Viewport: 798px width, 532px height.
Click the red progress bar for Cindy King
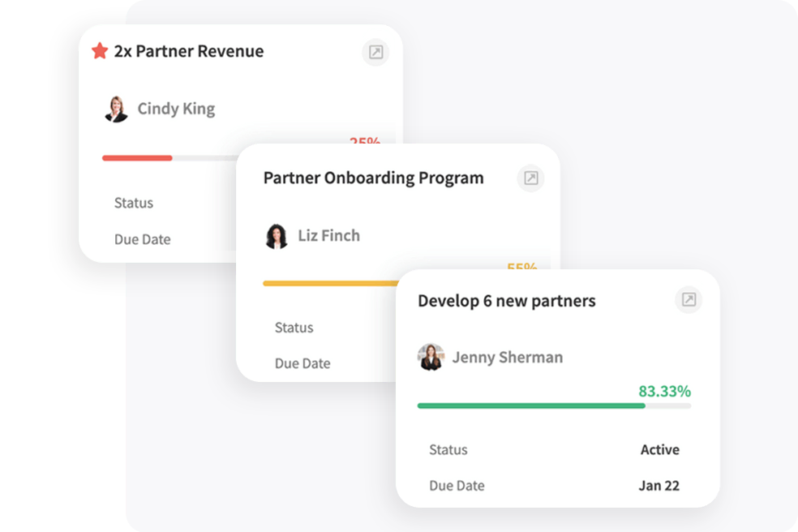pos(137,157)
